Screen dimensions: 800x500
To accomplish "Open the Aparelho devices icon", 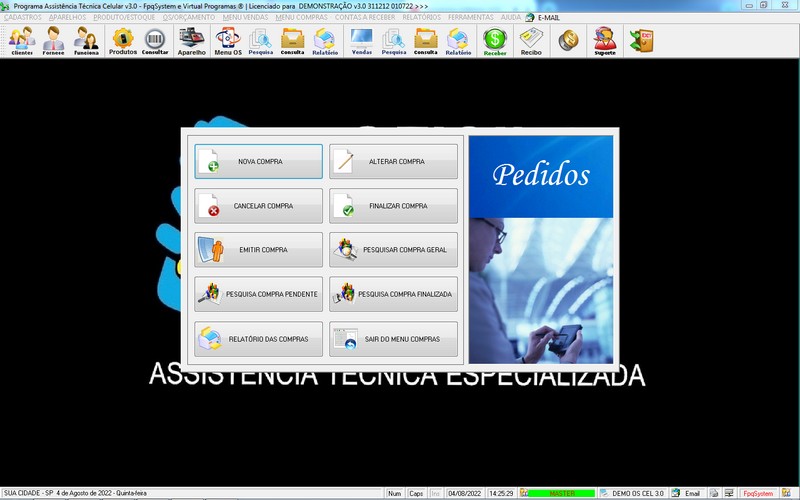I will pyautogui.click(x=192, y=41).
